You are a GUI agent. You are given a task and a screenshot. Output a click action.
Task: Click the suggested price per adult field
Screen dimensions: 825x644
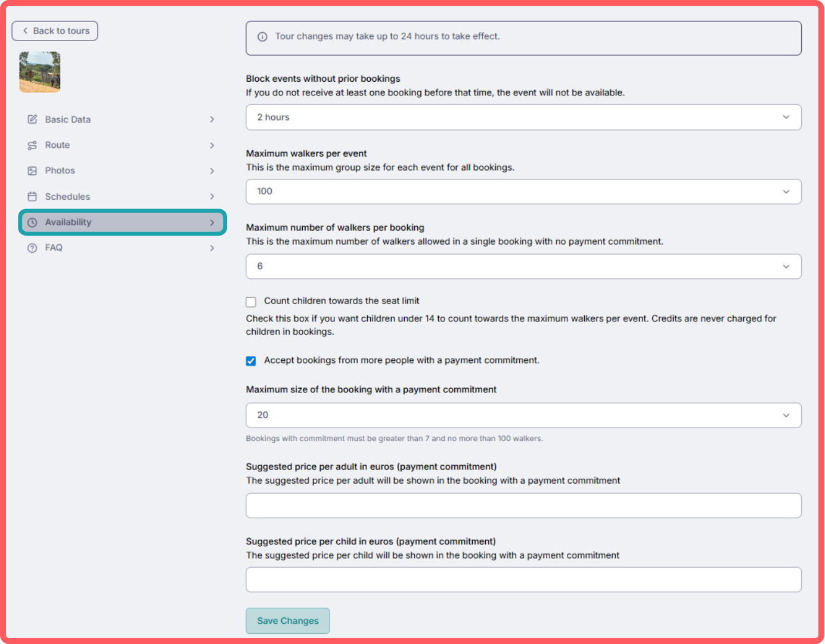click(523, 506)
